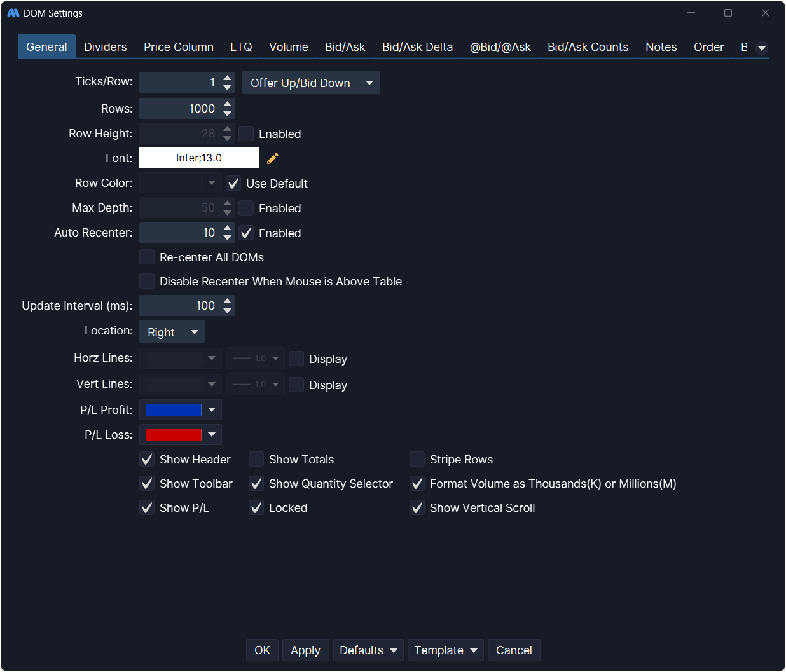Open the Offer Up/Bid Down dropdown
The image size is (786, 672).
click(310, 83)
